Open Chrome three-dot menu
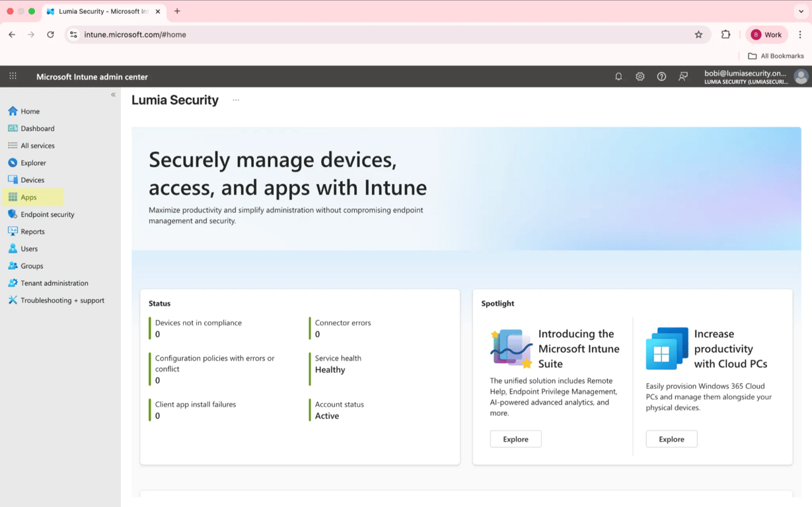The image size is (812, 507). pyautogui.click(x=800, y=34)
